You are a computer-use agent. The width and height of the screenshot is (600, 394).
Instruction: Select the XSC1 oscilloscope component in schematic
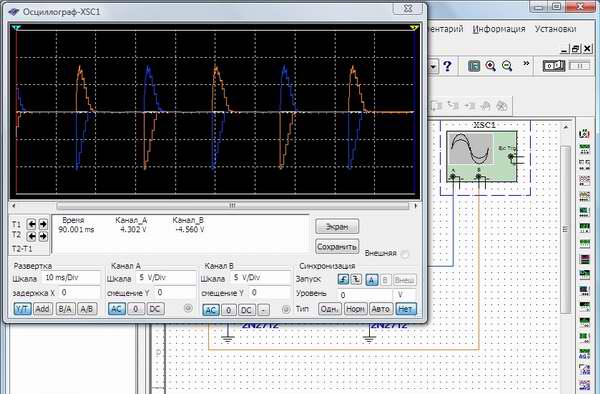[482, 157]
